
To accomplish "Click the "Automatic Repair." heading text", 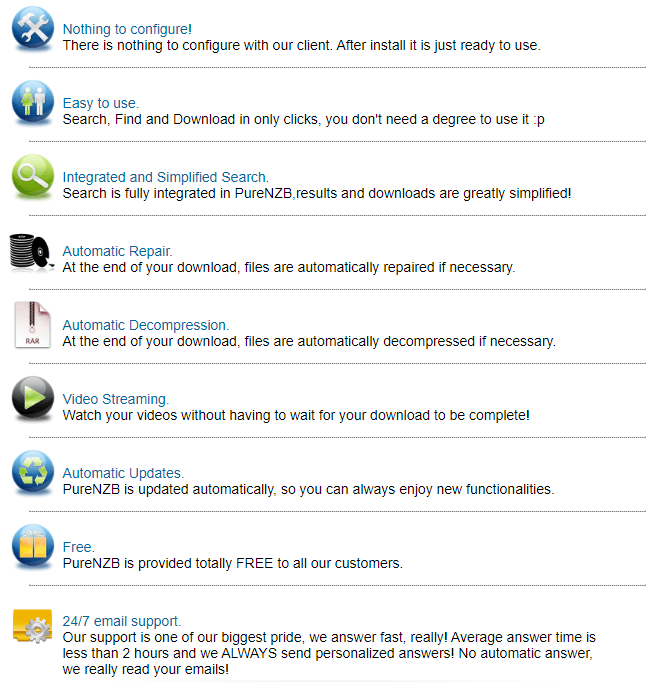I will click(117, 252).
